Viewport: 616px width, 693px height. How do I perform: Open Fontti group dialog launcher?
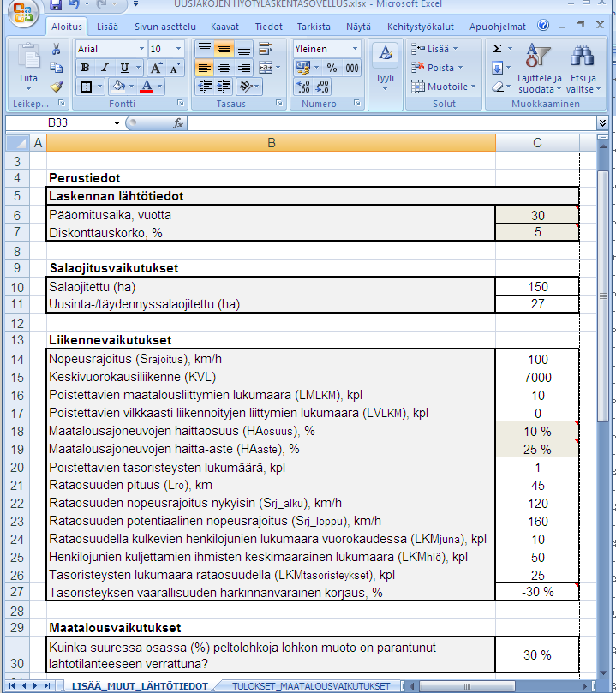coord(180,103)
